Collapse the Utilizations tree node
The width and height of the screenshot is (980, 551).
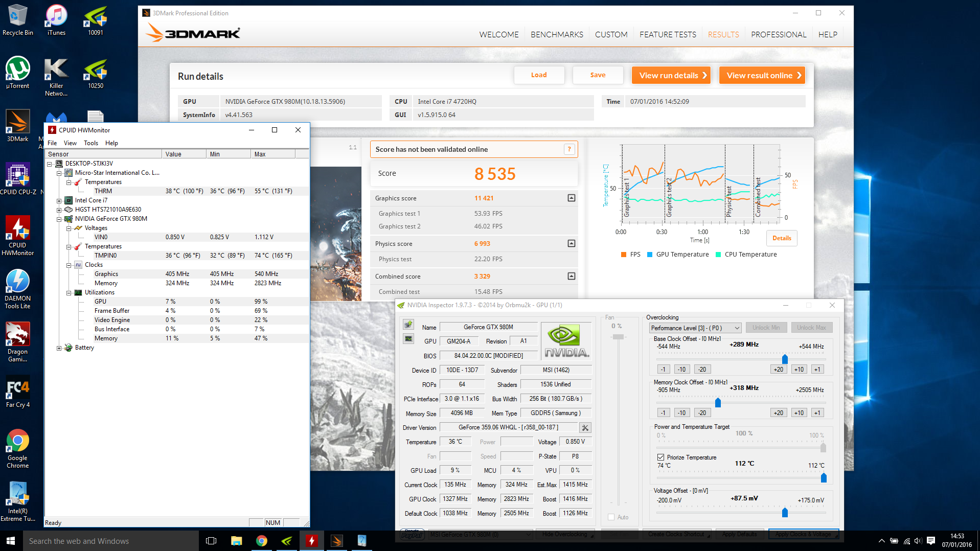[69, 293]
